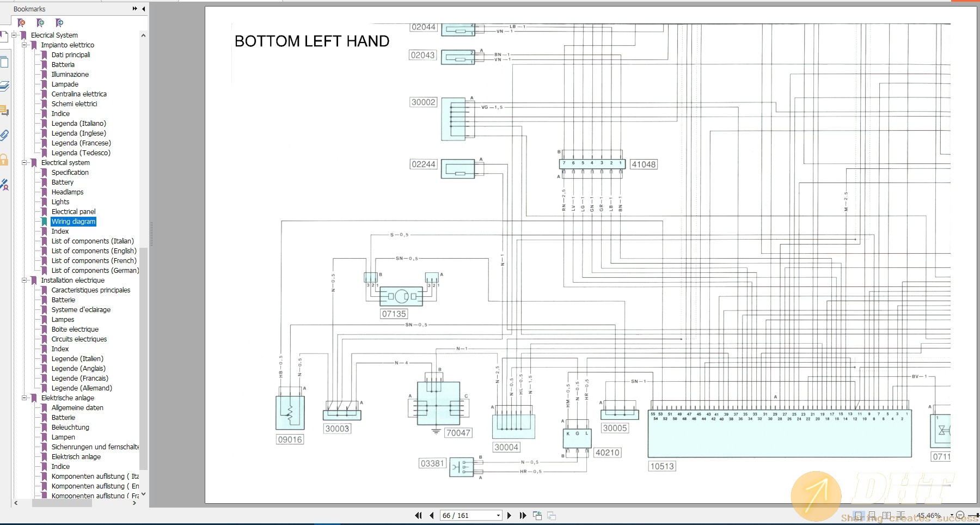Open the Caracteristiques principales bookmark
This screenshot has height=525, width=980.
[91, 290]
